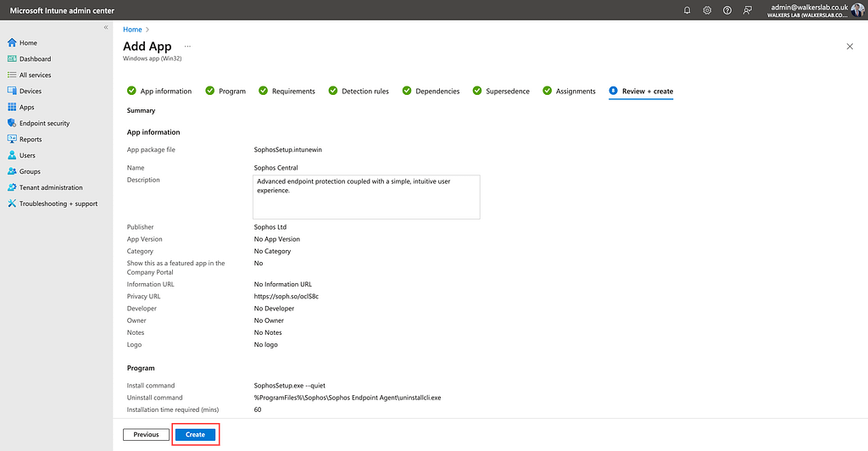The height and width of the screenshot is (451, 868).
Task: Open the admin account avatar
Action: [x=858, y=10]
